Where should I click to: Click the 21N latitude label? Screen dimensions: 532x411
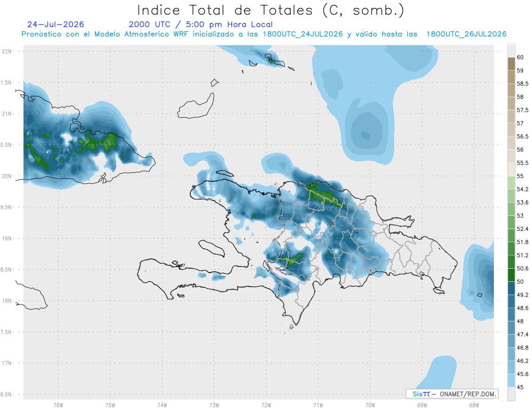click(x=7, y=114)
